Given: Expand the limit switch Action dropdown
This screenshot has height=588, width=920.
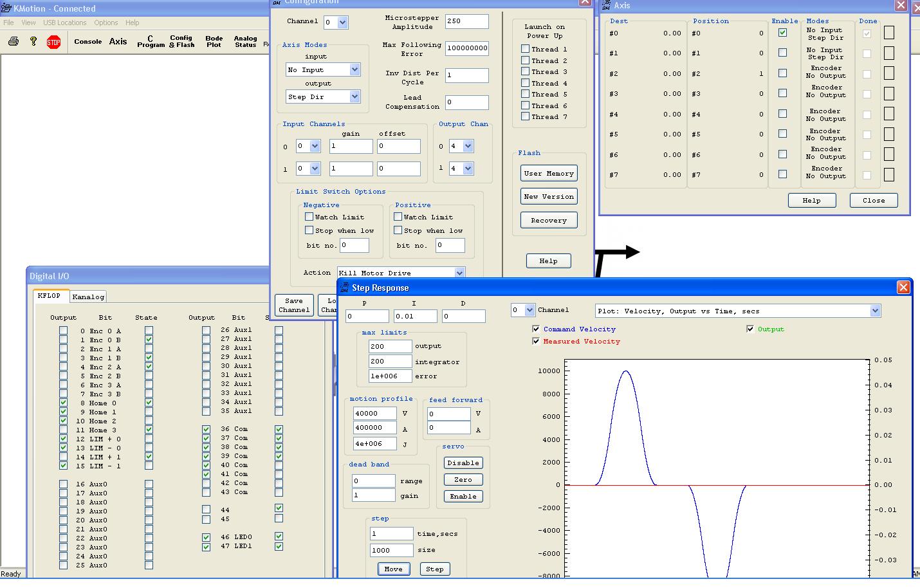Looking at the screenshot, I should [x=459, y=273].
